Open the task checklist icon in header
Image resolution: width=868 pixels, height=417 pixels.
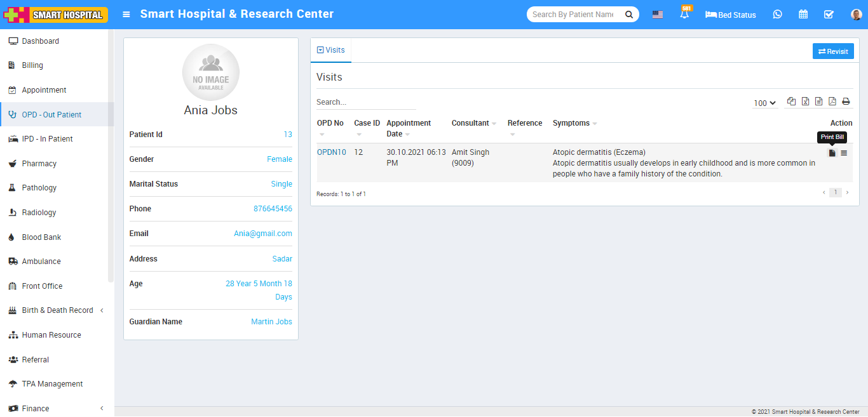[829, 15]
